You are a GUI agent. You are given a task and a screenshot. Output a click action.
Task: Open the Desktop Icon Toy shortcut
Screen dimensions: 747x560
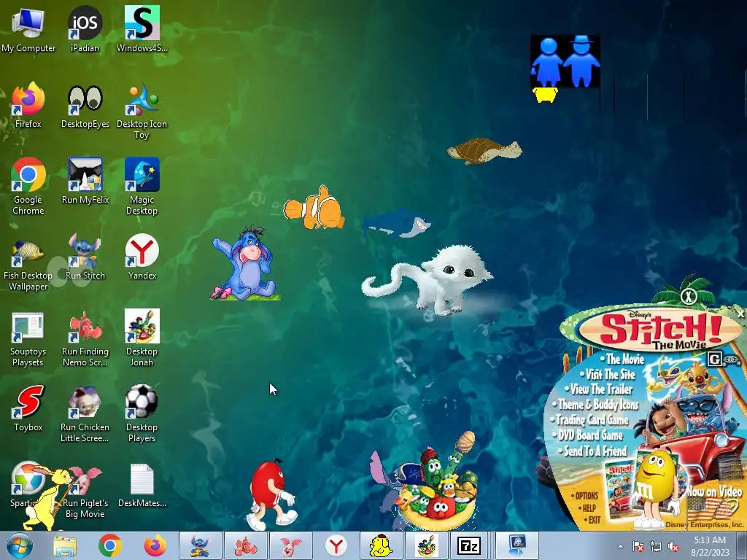(142, 111)
